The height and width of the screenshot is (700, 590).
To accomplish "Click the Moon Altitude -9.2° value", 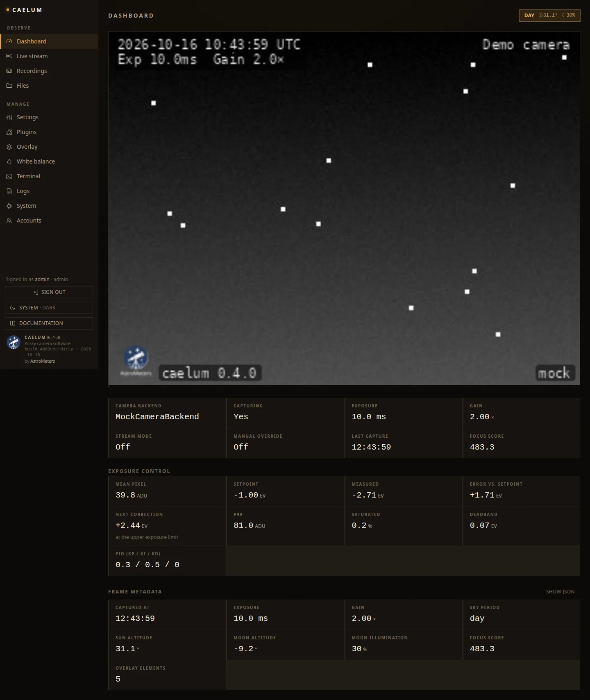I will click(245, 649).
